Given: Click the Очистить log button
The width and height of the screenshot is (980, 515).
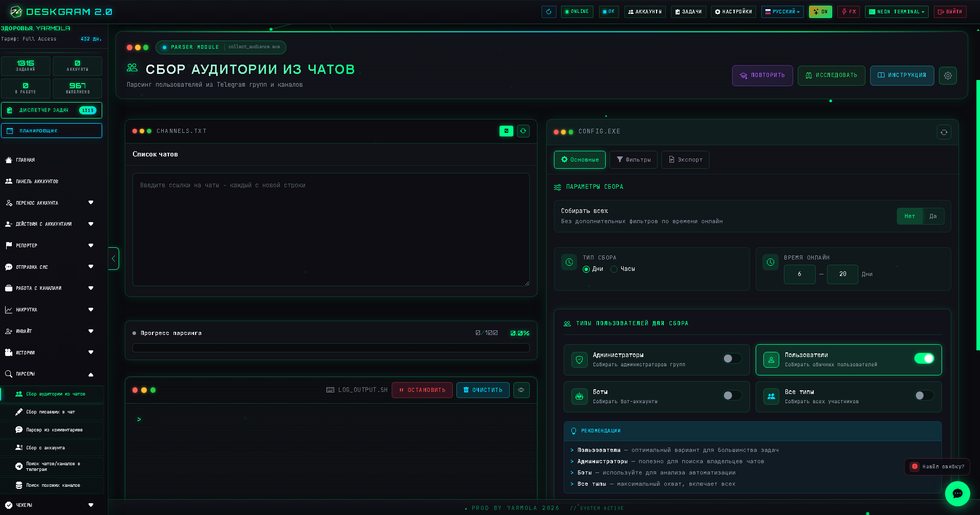Looking at the screenshot, I should [483, 390].
